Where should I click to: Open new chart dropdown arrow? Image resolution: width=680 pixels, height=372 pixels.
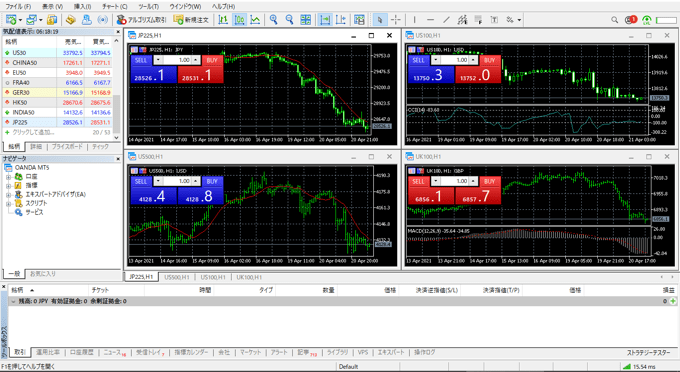(x=20, y=20)
